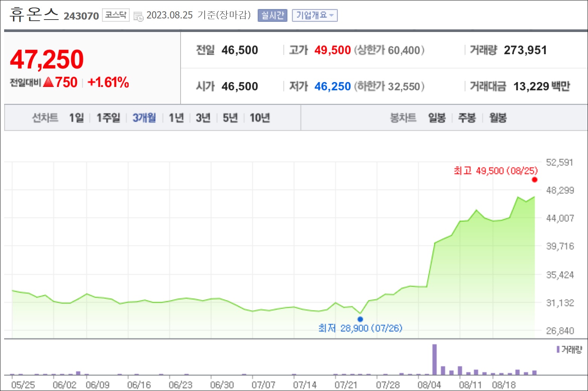The height and width of the screenshot is (391, 588).
Task: Select the 3년 line chart tab
Action: (x=203, y=118)
